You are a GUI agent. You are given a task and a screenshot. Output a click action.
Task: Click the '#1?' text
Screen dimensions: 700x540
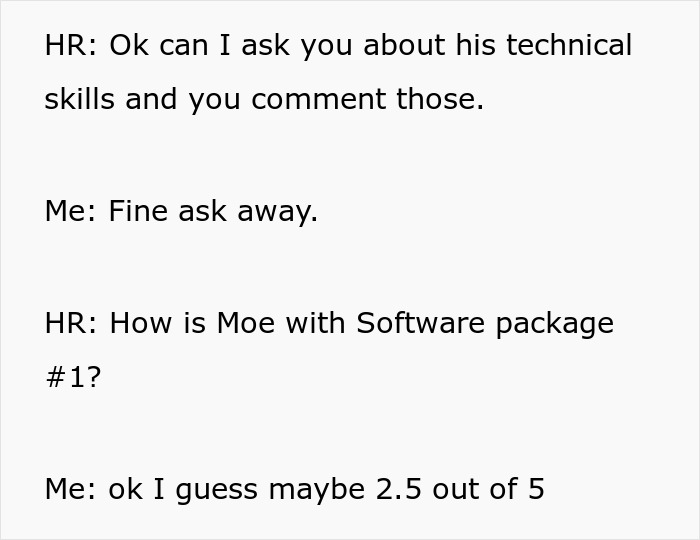[73, 377]
